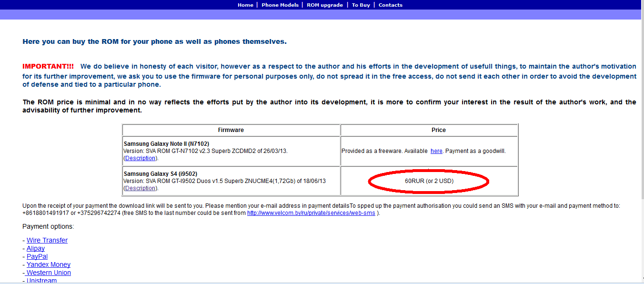Click 'Samsung Galaxy Note II (N7102)' title
The width and height of the screenshot is (644, 284).
coord(166,144)
